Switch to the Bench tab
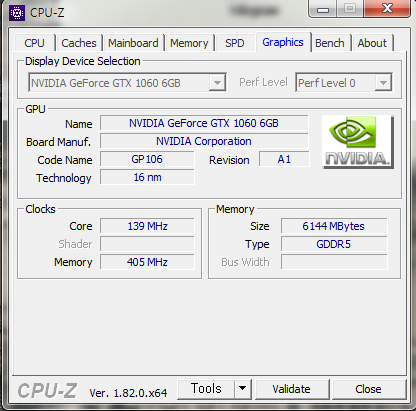 click(330, 43)
